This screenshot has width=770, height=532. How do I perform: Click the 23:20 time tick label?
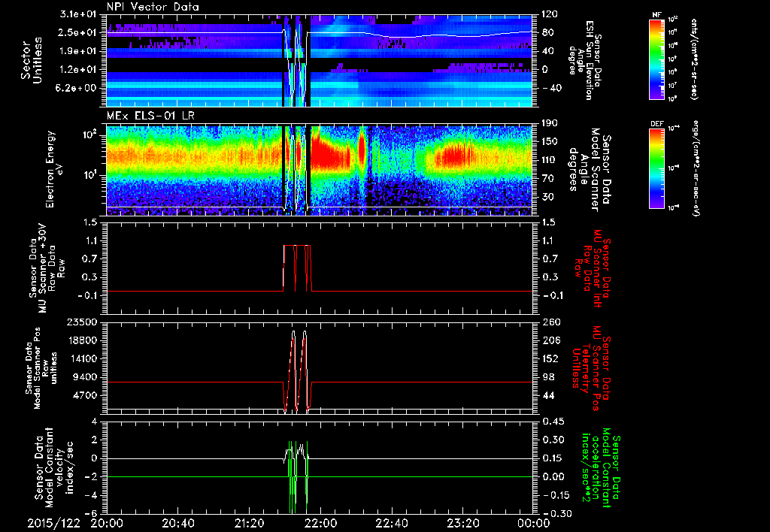click(462, 524)
